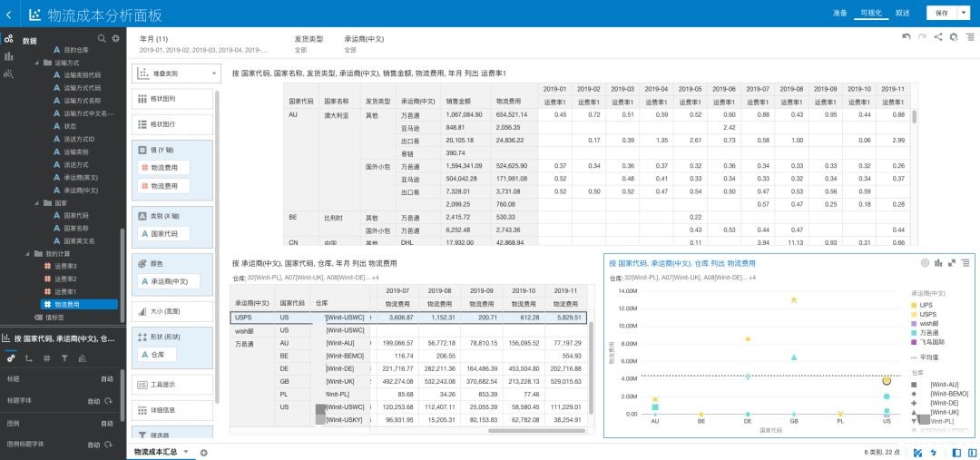Screen dimensions: 980x460
Task: Maximize the scatter chart visualization
Action: pos(952,263)
